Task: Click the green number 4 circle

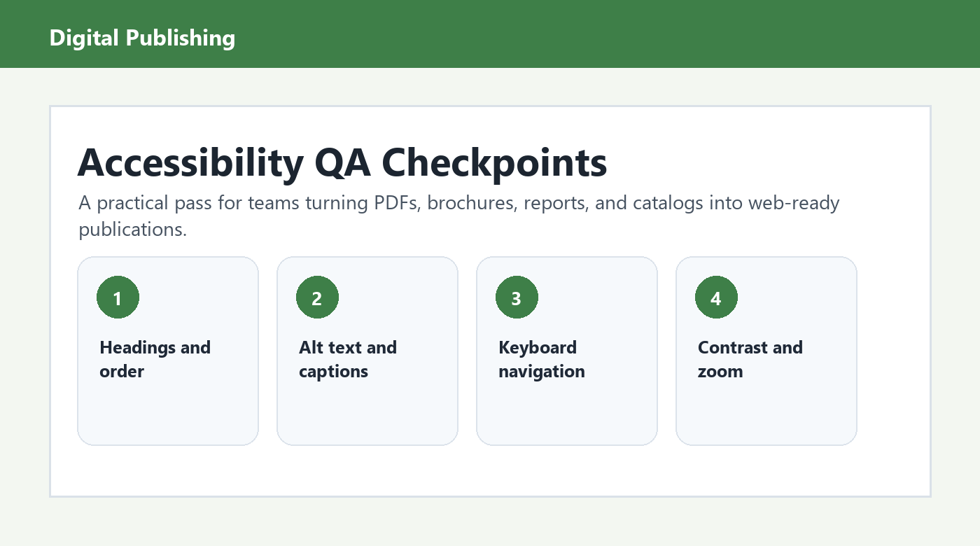Action: 716,297
